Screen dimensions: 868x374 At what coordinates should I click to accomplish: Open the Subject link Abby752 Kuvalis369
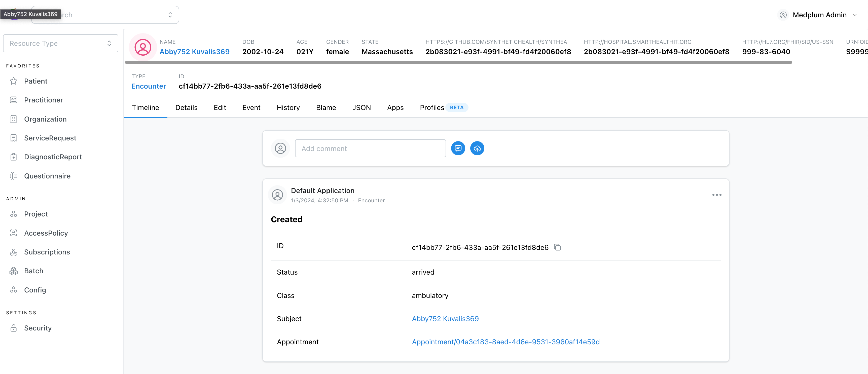point(445,318)
